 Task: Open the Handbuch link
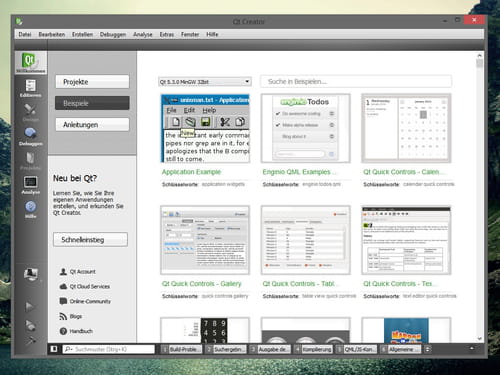pos(81,331)
